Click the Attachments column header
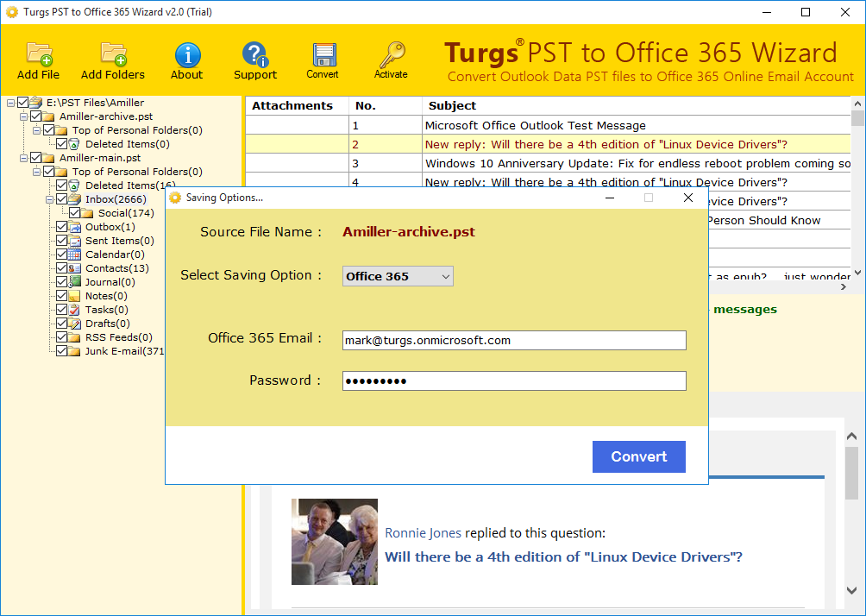The image size is (866, 616). pos(297,105)
